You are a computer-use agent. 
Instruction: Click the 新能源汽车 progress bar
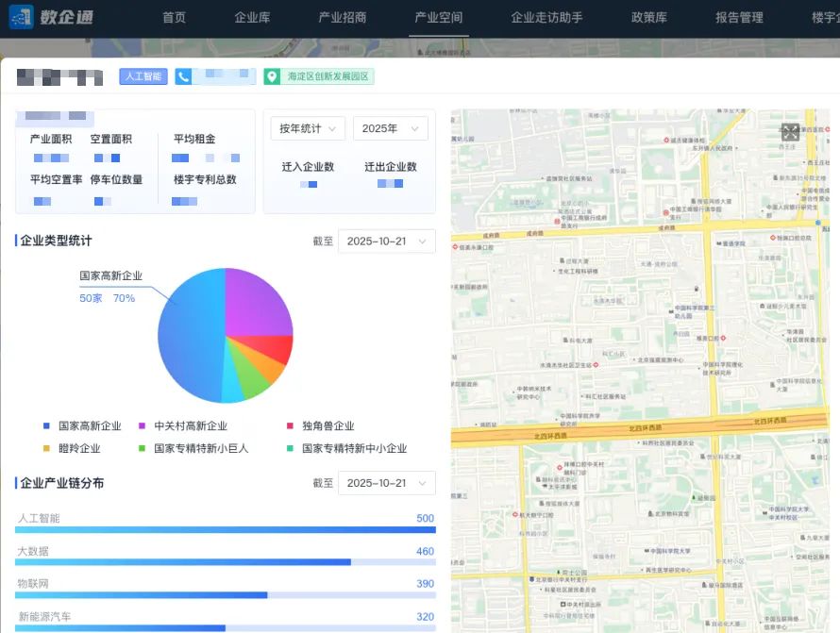(226, 627)
